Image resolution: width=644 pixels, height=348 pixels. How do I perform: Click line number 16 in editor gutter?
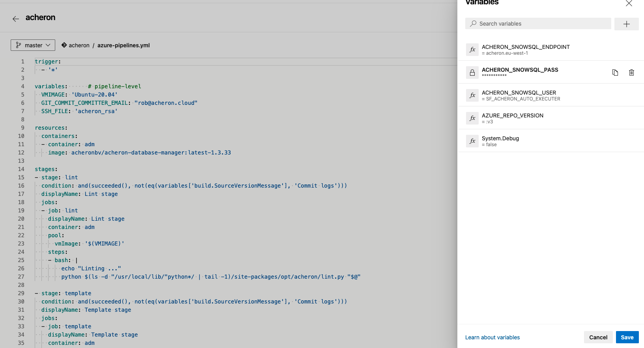(x=21, y=186)
